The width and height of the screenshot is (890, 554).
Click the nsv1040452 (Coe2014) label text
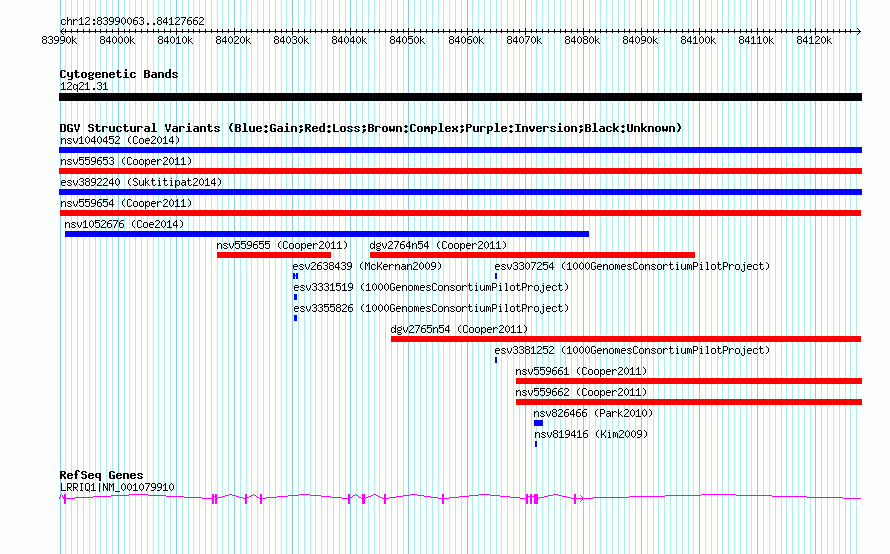tap(120, 140)
